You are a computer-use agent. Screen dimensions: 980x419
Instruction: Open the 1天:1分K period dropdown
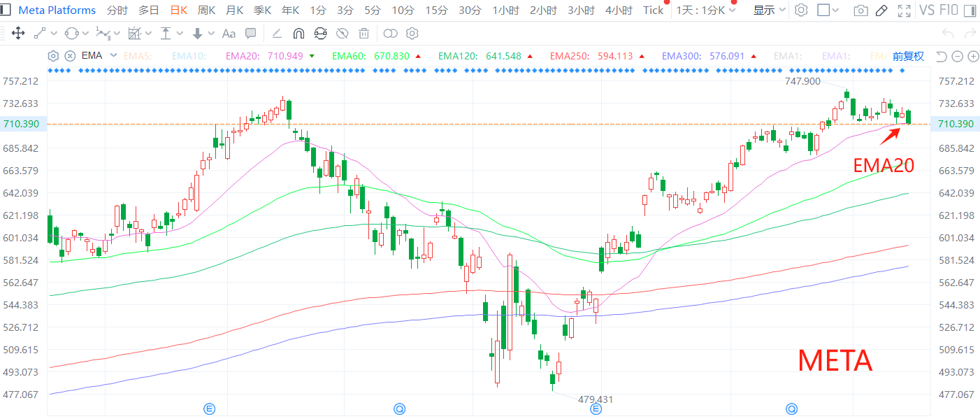click(706, 10)
